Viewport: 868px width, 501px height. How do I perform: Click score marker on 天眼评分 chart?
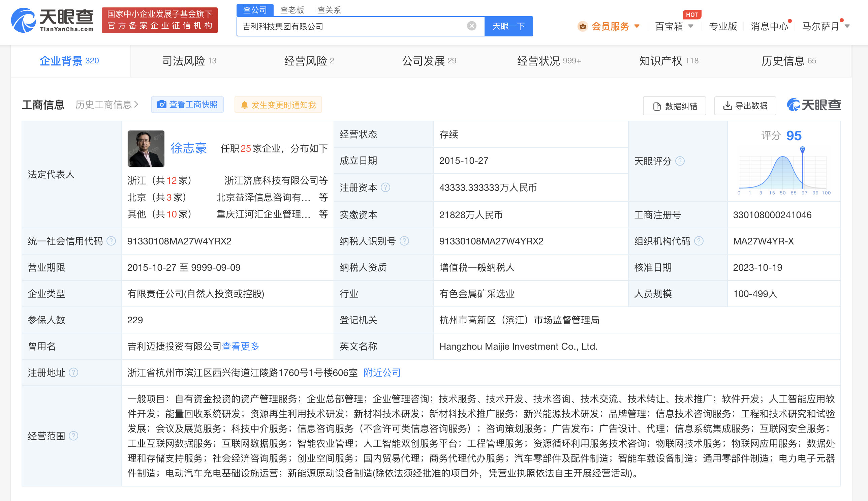[x=802, y=149]
